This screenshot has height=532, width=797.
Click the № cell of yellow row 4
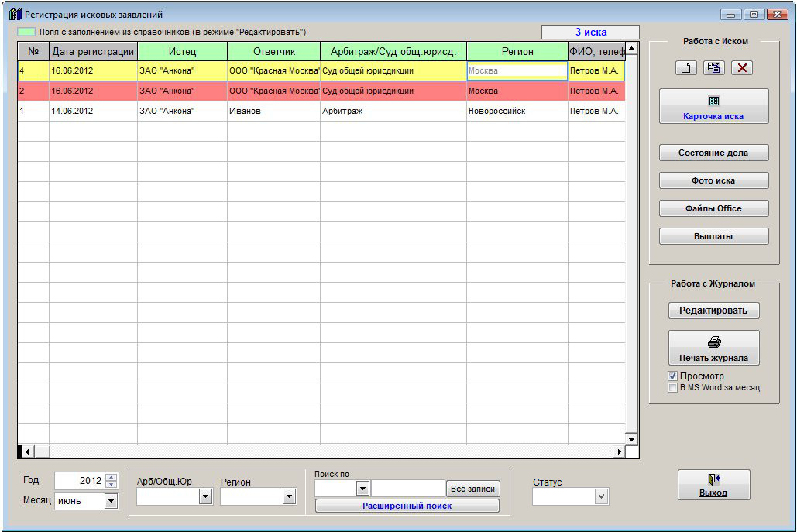point(33,70)
